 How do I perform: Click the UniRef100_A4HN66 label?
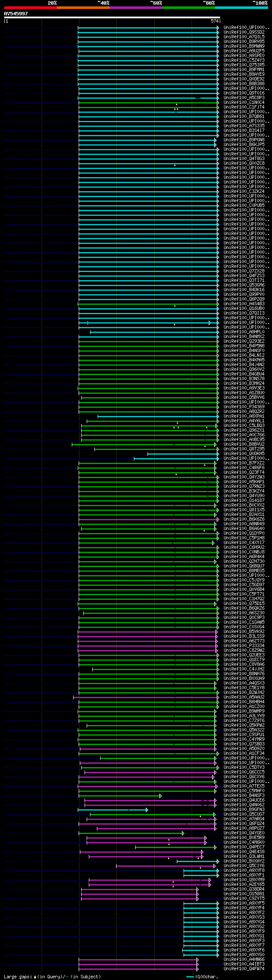click(x=244, y=959)
